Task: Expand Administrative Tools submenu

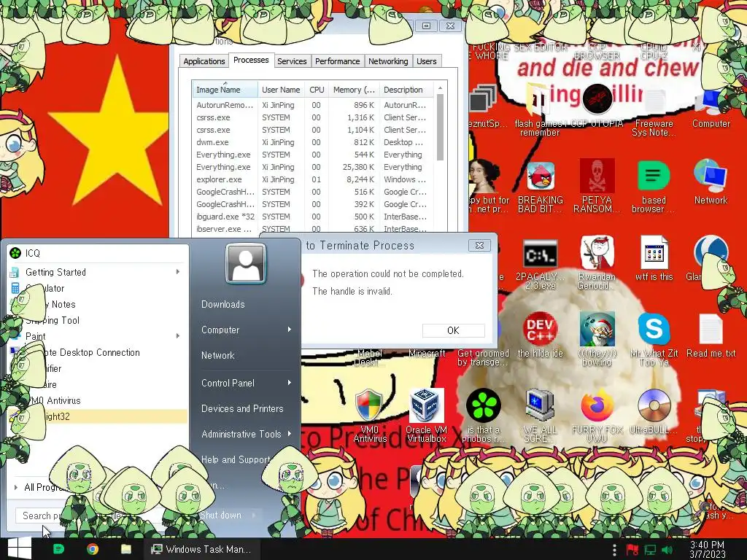Action: [x=245, y=434]
